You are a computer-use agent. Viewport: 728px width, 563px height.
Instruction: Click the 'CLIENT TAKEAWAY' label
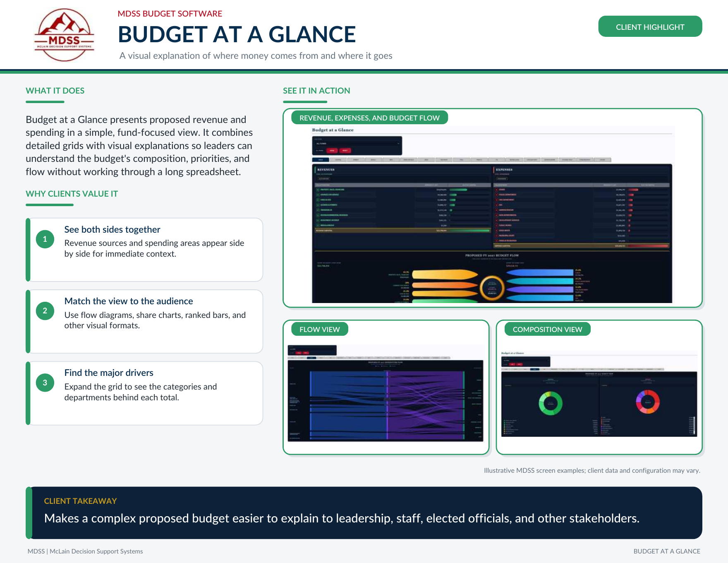coord(80,501)
